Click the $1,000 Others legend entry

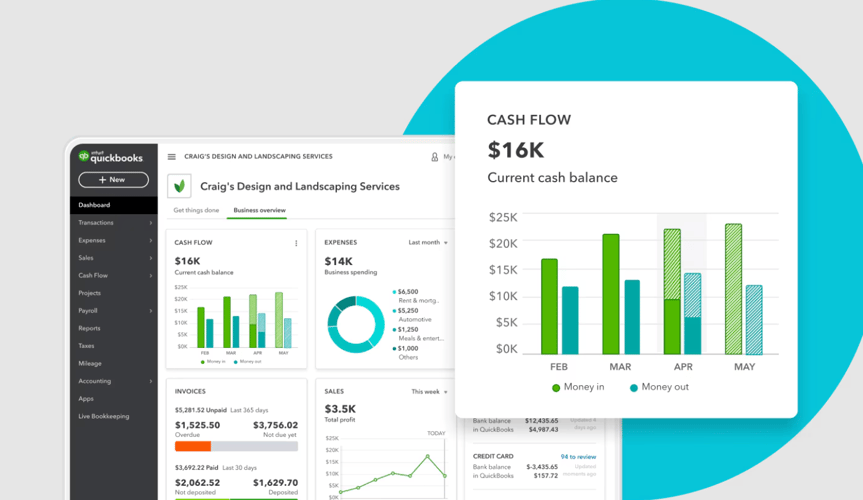coord(406,352)
